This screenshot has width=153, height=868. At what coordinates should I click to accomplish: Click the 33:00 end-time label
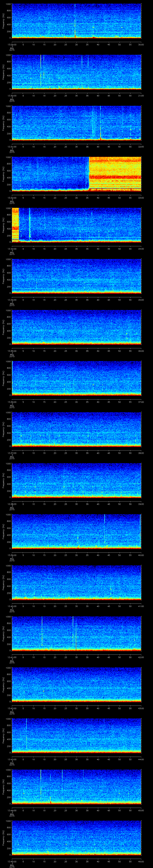point(141,197)
